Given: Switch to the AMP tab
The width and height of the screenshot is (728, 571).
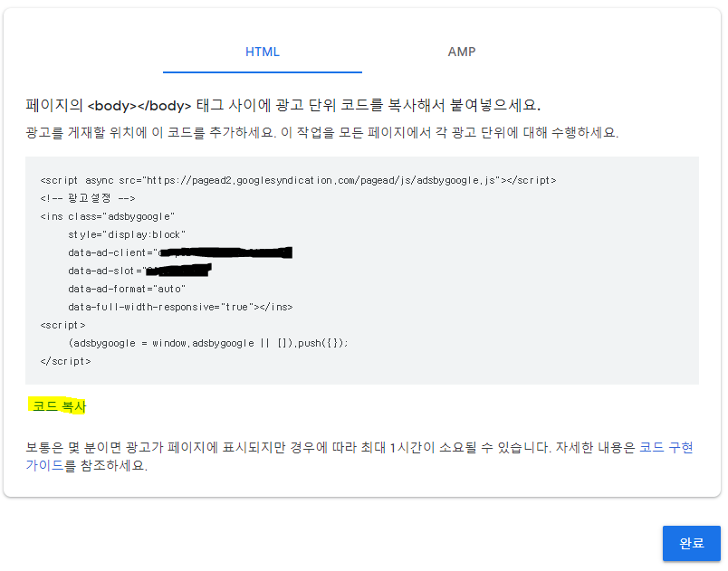Looking at the screenshot, I should [x=462, y=52].
